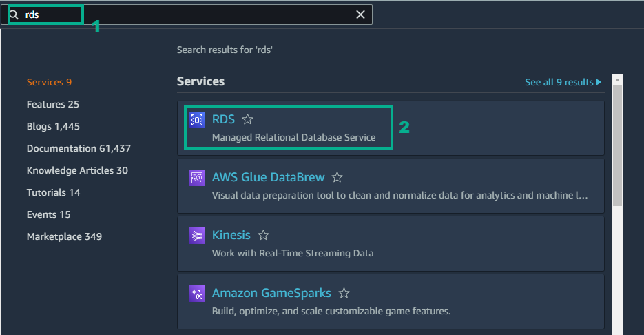Image resolution: width=644 pixels, height=335 pixels.
Task: Open the Kinesis service link
Action: coord(231,235)
